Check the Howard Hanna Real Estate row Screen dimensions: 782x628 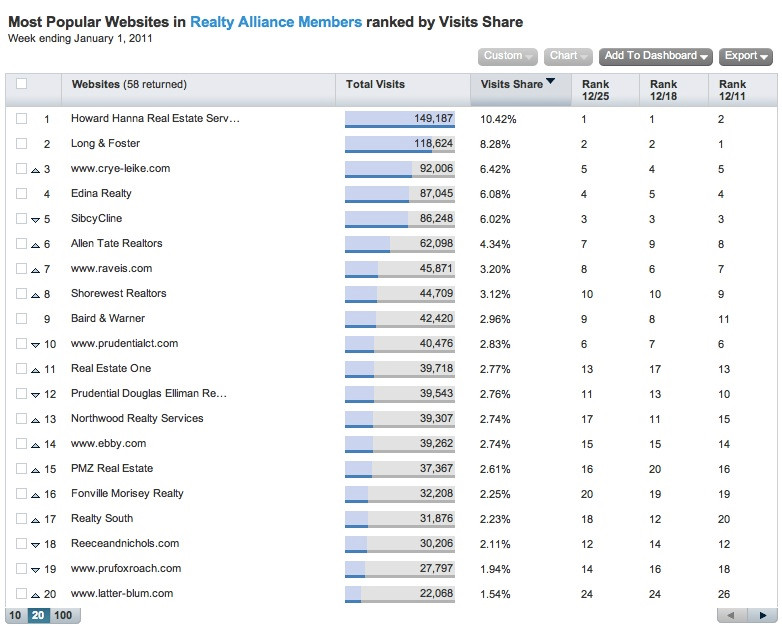(x=21, y=118)
